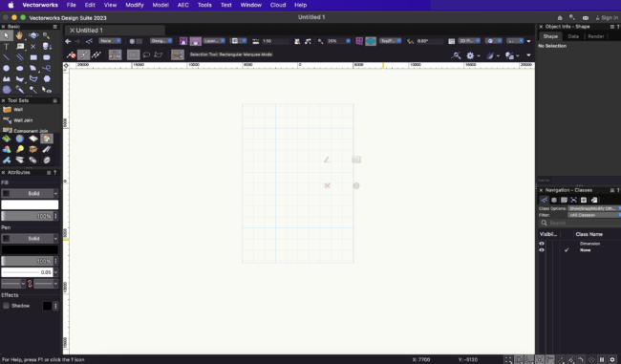Open the Modify menu
The height and width of the screenshot is (364, 621).
pos(135,5)
